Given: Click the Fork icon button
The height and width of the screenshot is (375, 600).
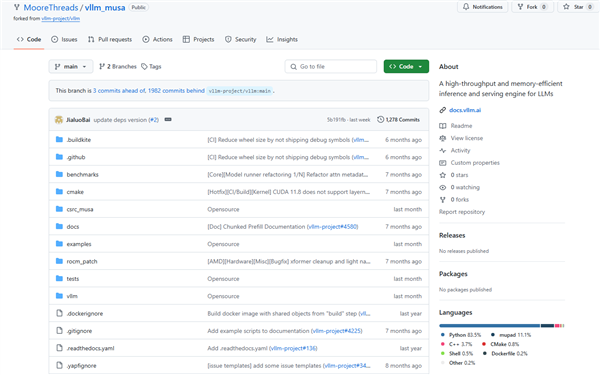Looking at the screenshot, I should [520, 7].
